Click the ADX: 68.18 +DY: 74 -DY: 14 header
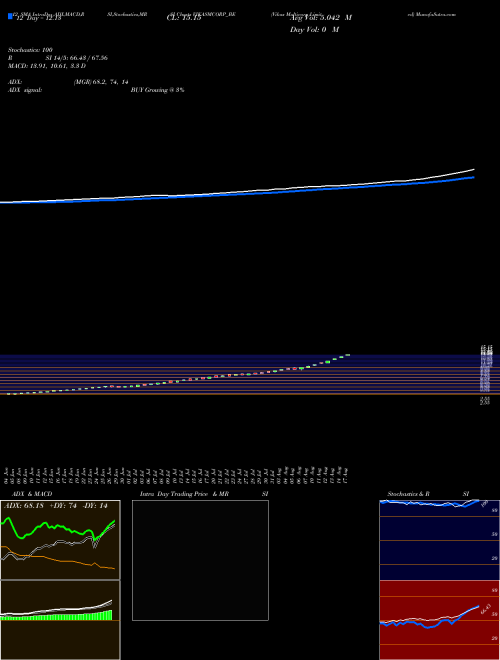 [x=56, y=506]
